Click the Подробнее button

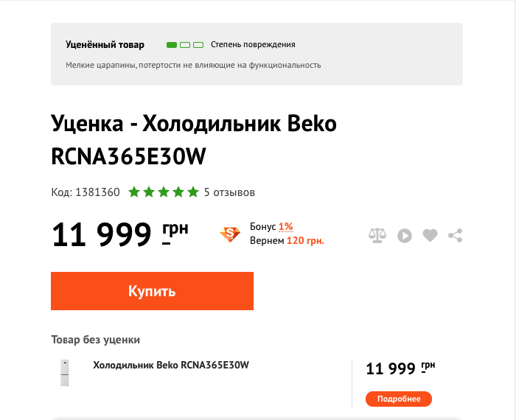tap(398, 399)
